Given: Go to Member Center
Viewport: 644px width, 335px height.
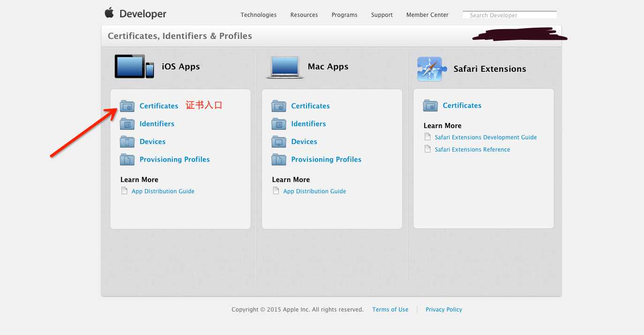Looking at the screenshot, I should 428,15.
